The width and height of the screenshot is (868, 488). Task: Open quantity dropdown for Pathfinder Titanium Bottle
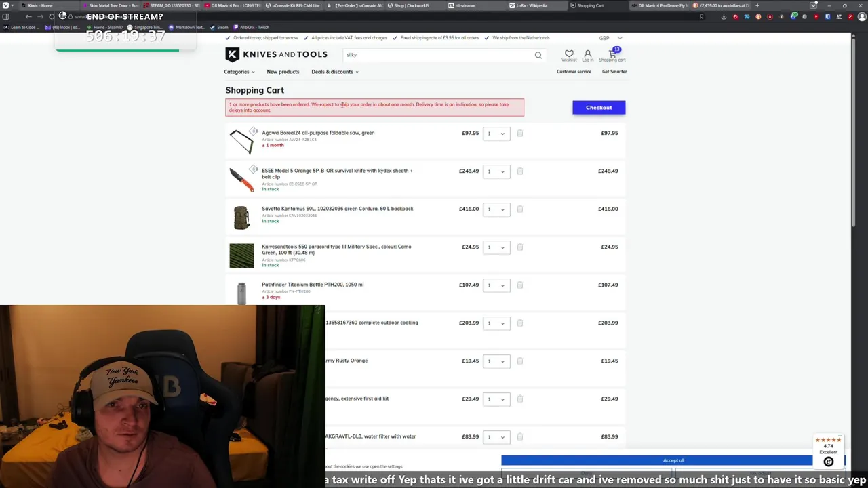[496, 285]
